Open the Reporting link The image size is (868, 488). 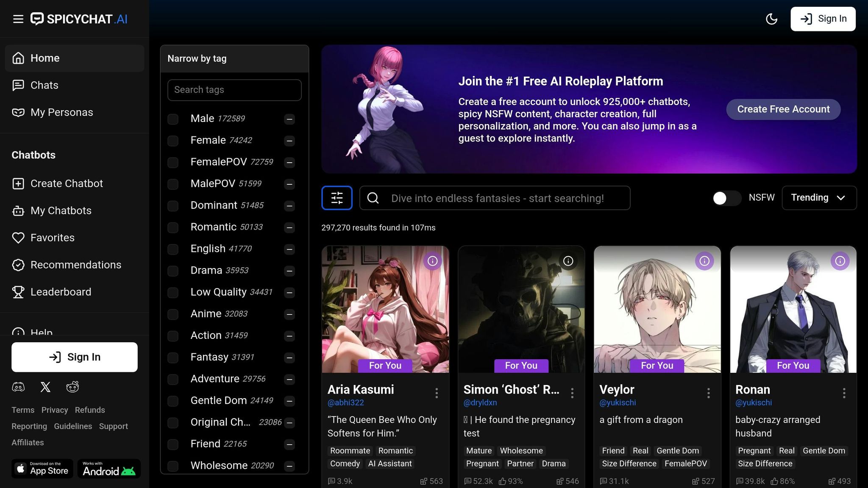tap(29, 426)
